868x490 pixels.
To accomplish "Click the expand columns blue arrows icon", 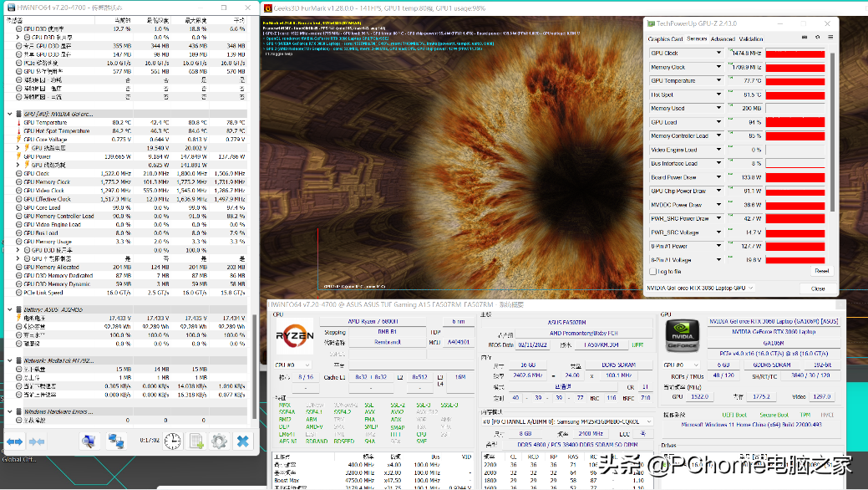I will pyautogui.click(x=14, y=441).
